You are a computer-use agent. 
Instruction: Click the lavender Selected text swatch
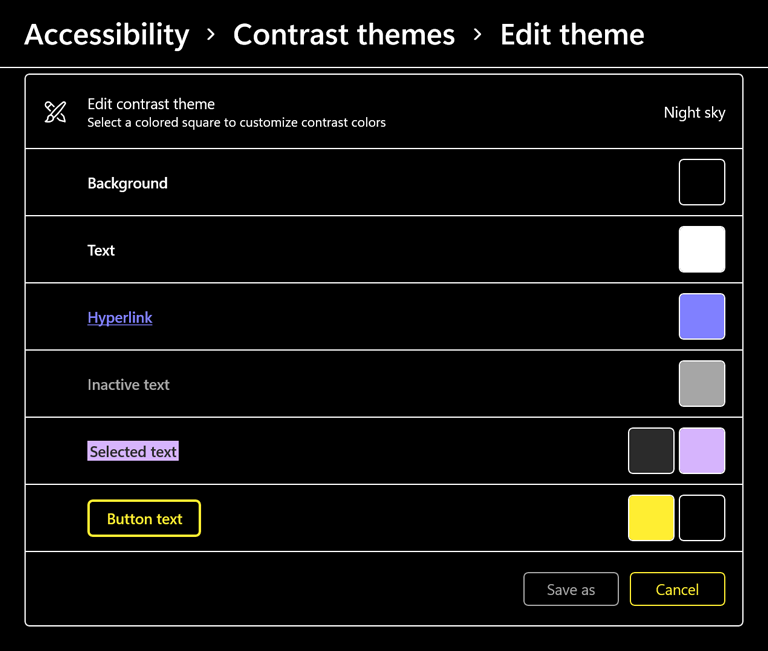(702, 450)
